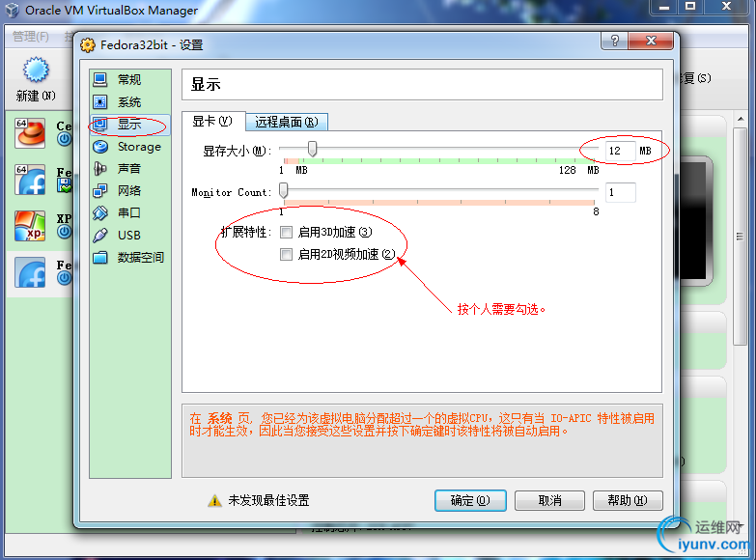The height and width of the screenshot is (560, 756).
Task: Open the 数据空间 shared folders icon
Action: pos(100,257)
